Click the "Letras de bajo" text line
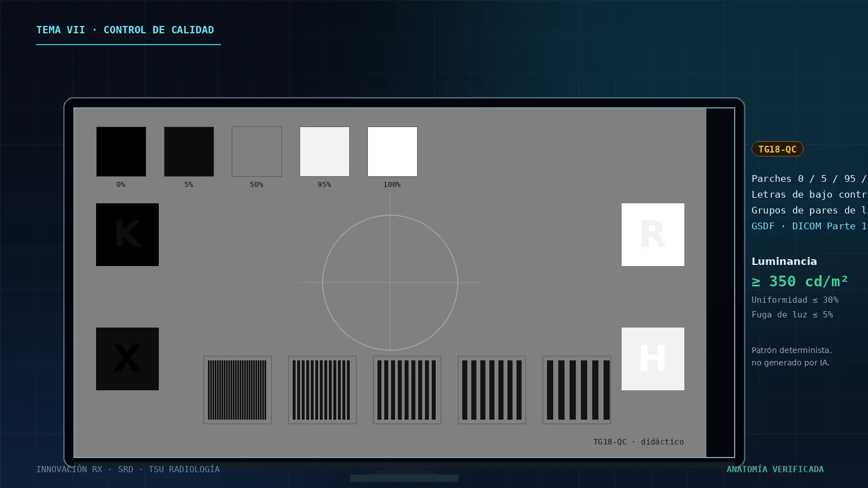The image size is (868, 488). (809, 194)
